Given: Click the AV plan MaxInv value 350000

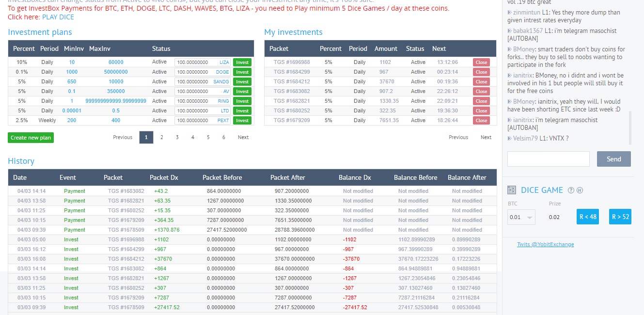Looking at the screenshot, I should pos(116,91).
